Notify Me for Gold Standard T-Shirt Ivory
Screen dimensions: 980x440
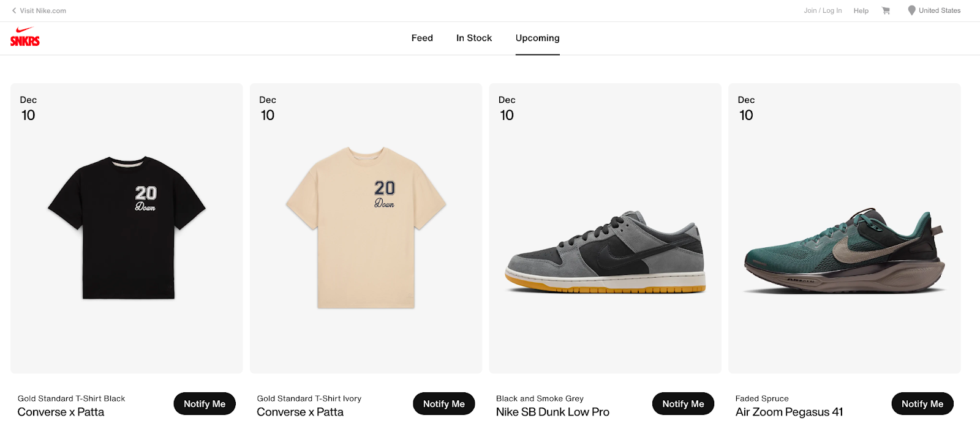tap(443, 403)
